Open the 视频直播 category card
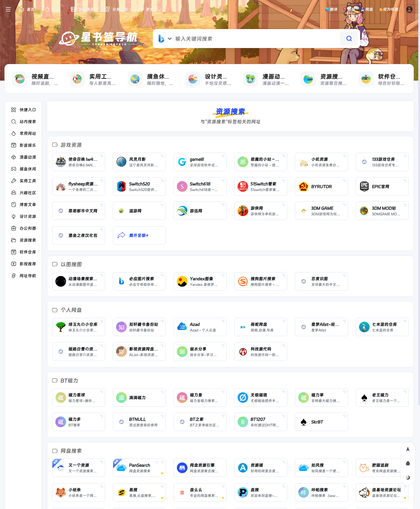 [36, 79]
